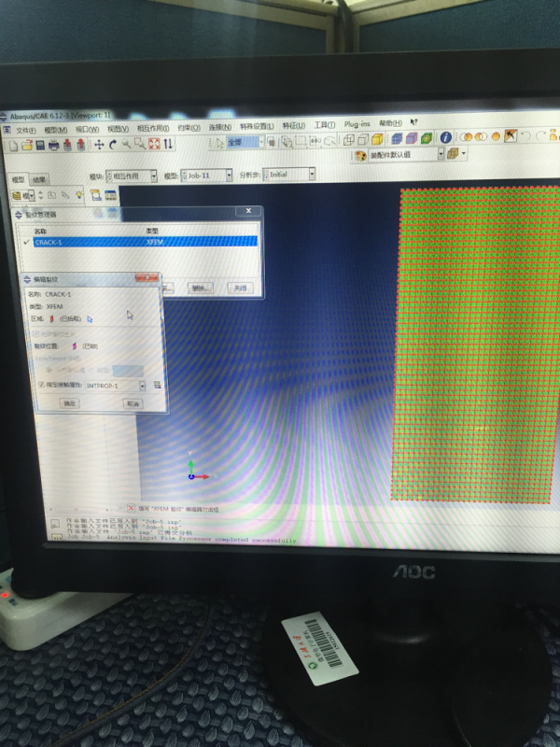Open the 全部 selection filter dropdown
The image size is (560, 747).
pos(245,142)
